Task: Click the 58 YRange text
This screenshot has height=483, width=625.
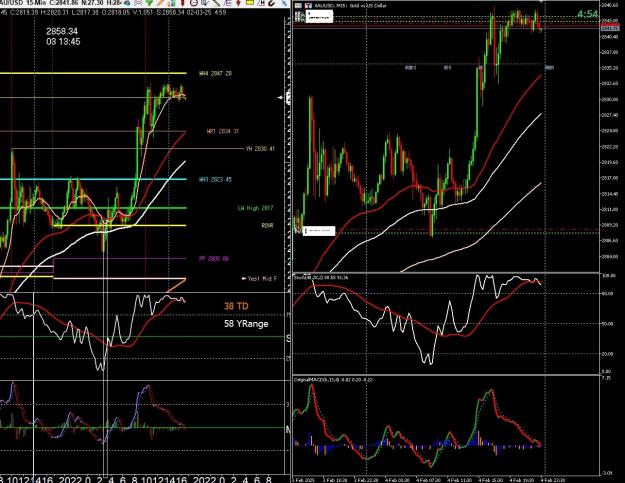Action: click(x=246, y=324)
